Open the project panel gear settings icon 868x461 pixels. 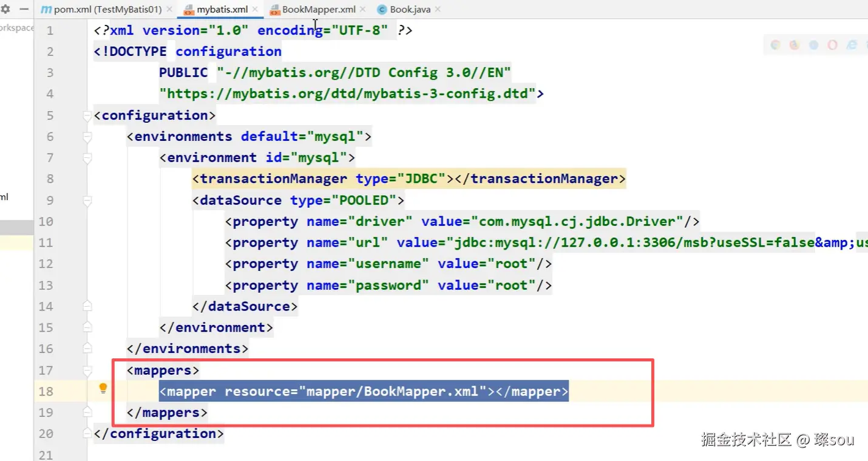pyautogui.click(x=5, y=10)
